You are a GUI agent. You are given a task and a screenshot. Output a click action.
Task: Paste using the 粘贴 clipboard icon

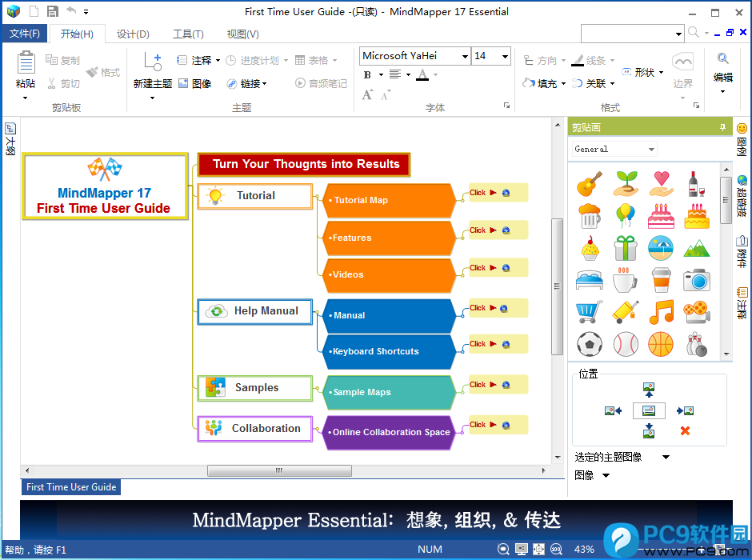coord(26,63)
